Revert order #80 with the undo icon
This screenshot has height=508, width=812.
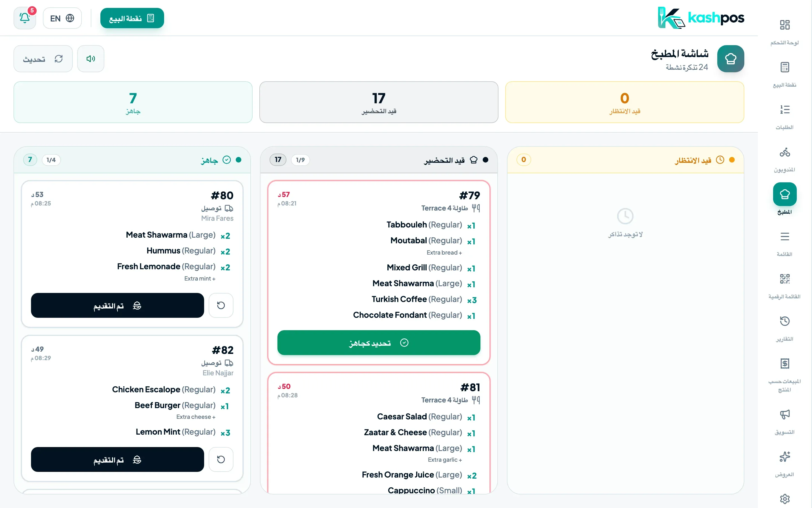(221, 305)
